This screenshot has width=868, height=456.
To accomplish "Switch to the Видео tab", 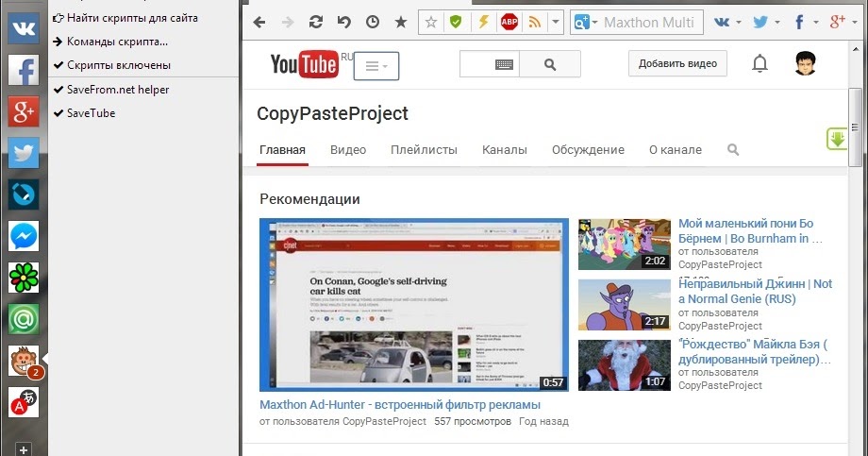I will (x=348, y=149).
